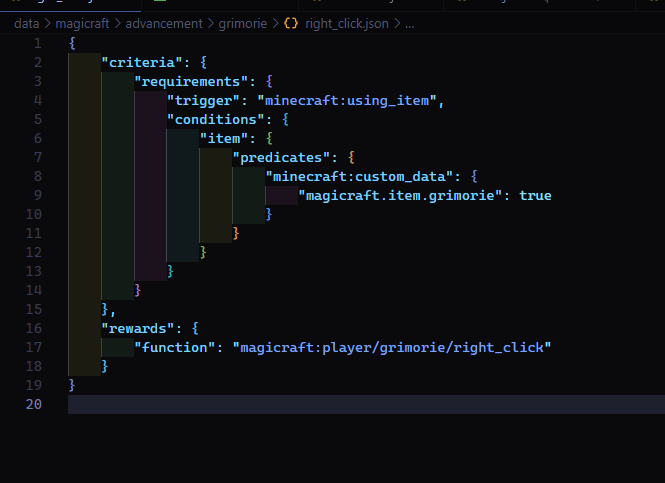Click the chevron after 'advancement' breadcrumb

[x=211, y=24]
